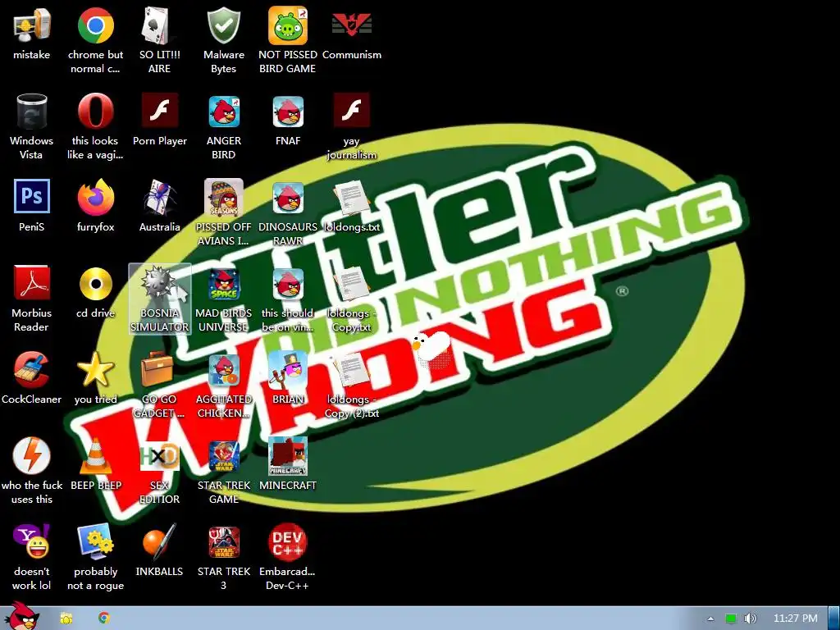Open the 'STAR TREK 3' icon

[224, 542]
